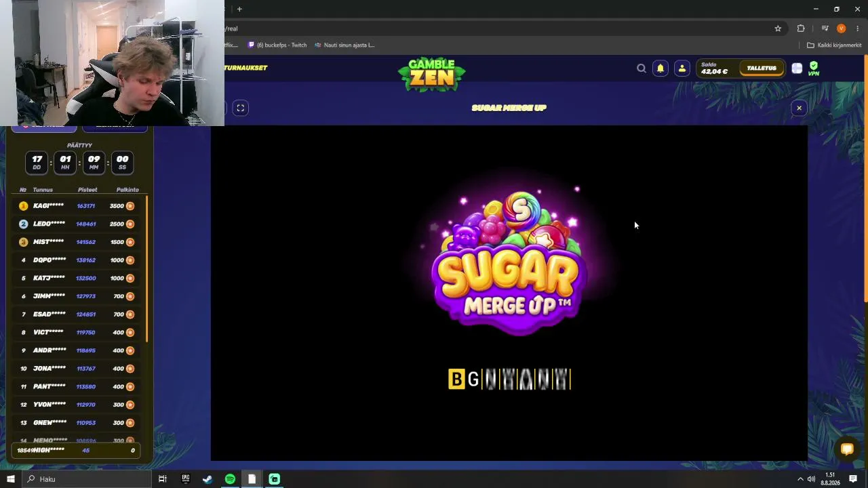Open the TURNAUKSET menu item
The width and height of the screenshot is (868, 488).
click(245, 68)
